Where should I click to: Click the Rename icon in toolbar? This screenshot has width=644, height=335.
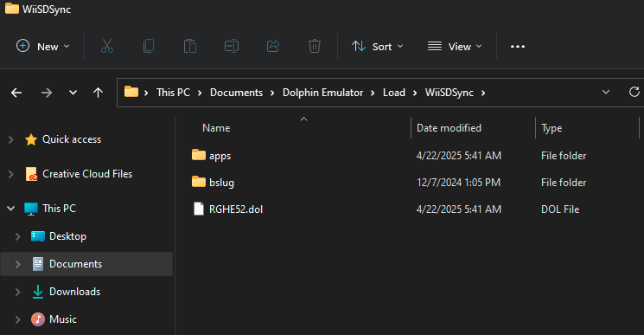click(232, 46)
